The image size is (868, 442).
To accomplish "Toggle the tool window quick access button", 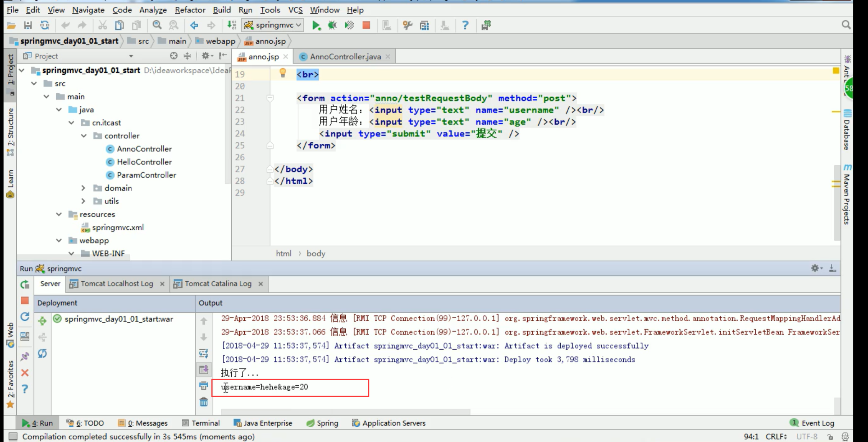I will tap(13, 436).
